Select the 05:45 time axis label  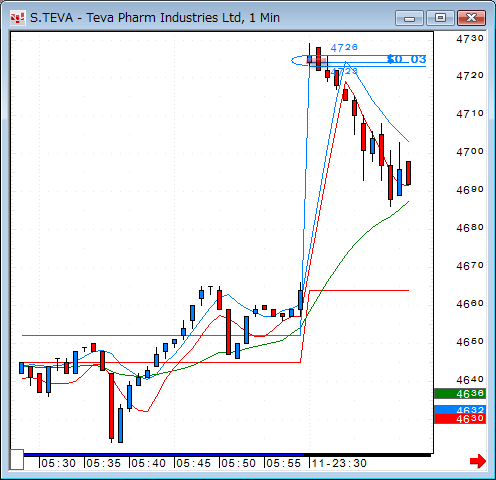[193, 463]
